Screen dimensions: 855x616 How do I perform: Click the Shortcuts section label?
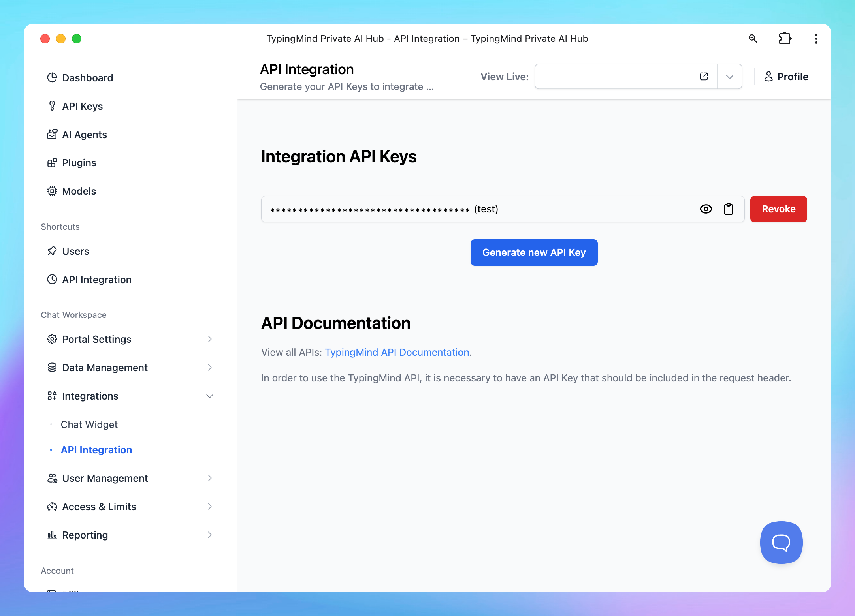pos(60,227)
